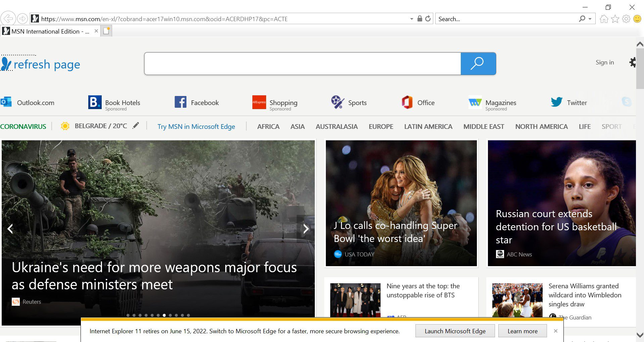Click the Twitter bird icon
Image resolution: width=644 pixels, height=342 pixels.
pos(556,102)
